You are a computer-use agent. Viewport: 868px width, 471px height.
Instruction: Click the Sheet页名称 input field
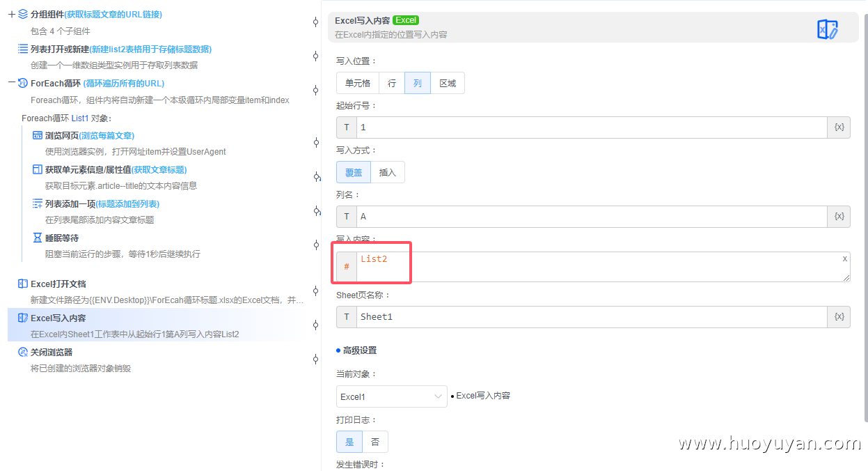point(592,317)
